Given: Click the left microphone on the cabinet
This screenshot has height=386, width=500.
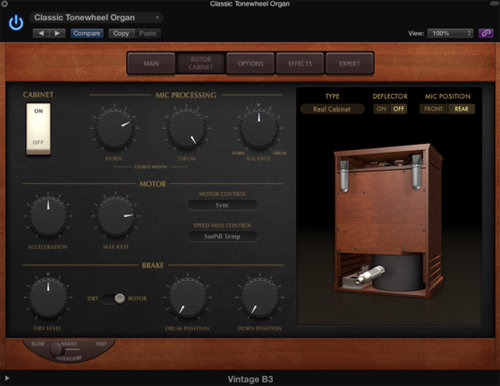Looking at the screenshot, I should point(344,176).
